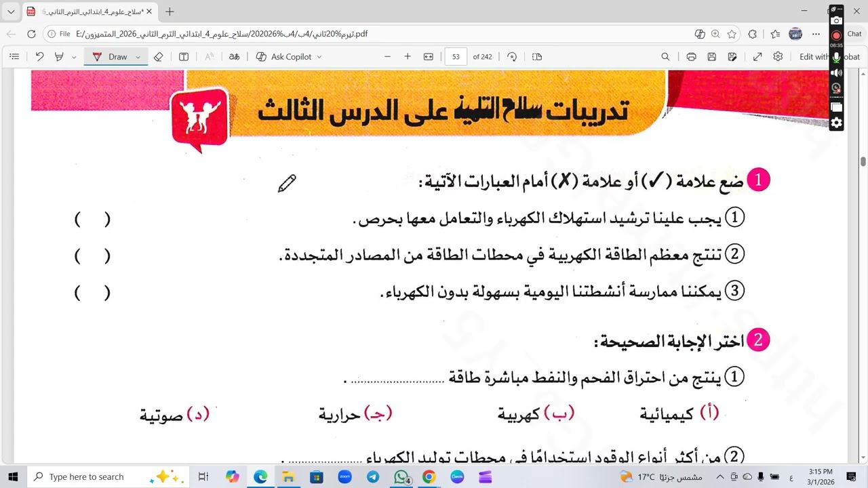Stop recording with the red record button

tap(836, 35)
